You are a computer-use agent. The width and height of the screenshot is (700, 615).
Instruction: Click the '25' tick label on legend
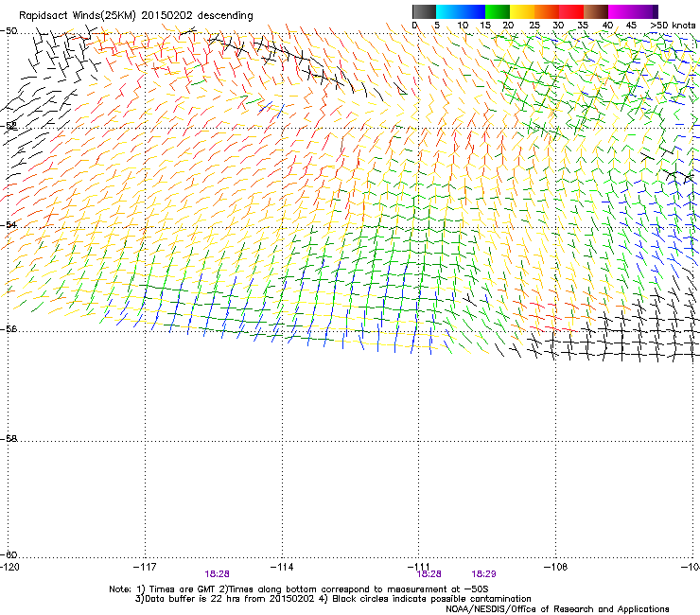[534, 26]
